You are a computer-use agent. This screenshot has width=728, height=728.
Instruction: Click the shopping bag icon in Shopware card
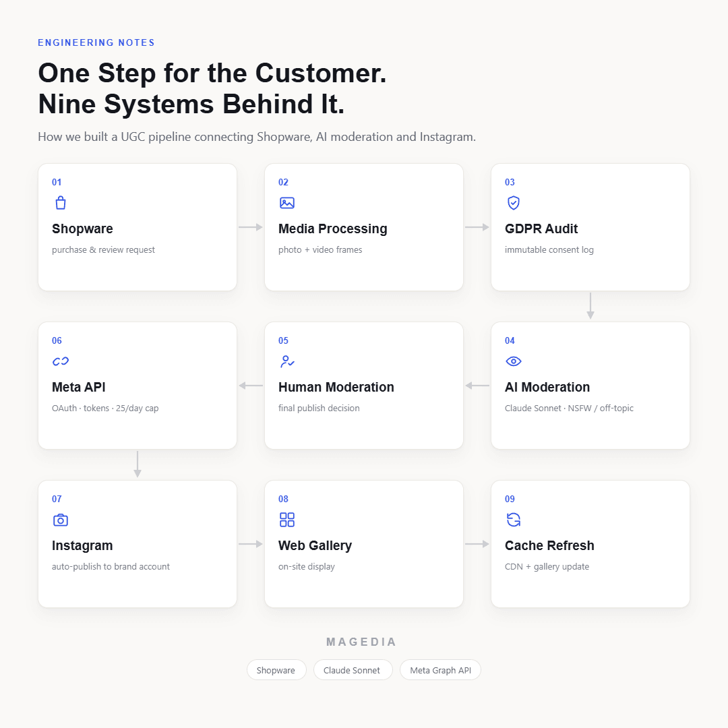pos(61,203)
